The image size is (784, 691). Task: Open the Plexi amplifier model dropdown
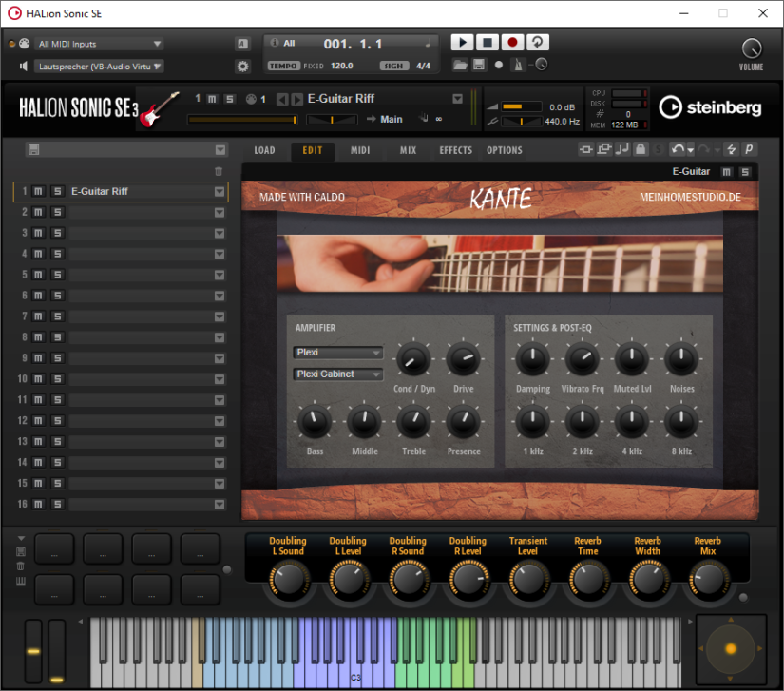(x=337, y=353)
